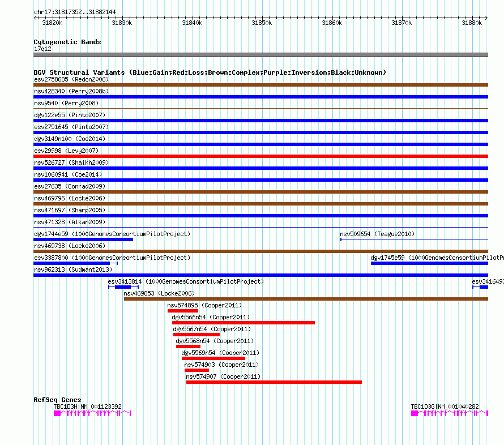Click nsv526727 (Shaikh2009) variant label

[x=71, y=162]
